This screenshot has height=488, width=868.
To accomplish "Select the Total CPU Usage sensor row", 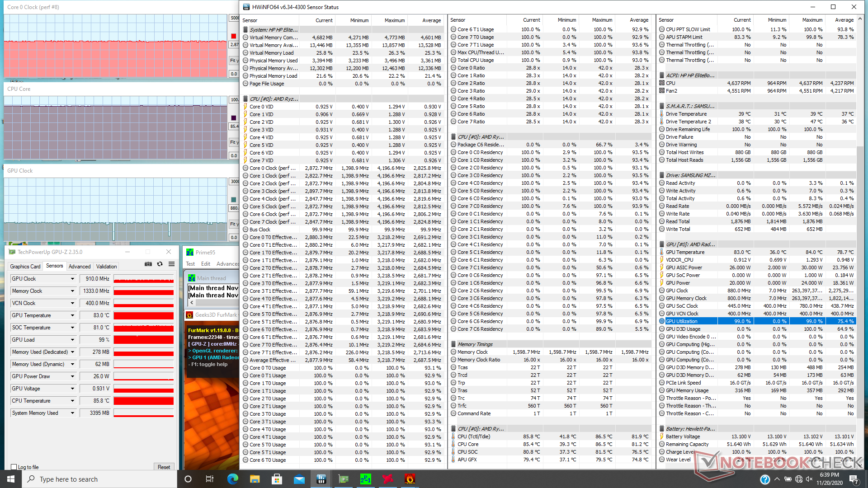I will (550, 60).
